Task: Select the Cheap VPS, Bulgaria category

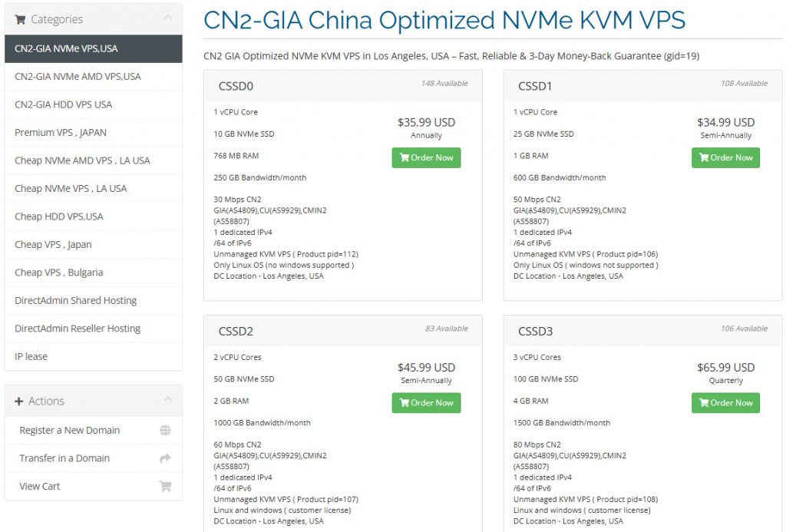Action: 58,273
